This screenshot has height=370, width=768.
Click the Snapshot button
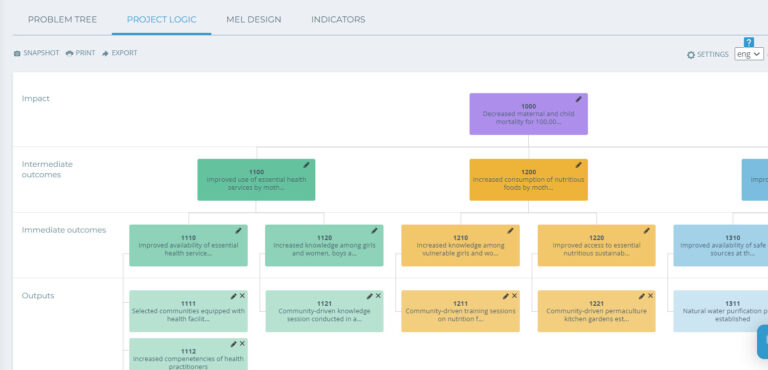point(36,53)
